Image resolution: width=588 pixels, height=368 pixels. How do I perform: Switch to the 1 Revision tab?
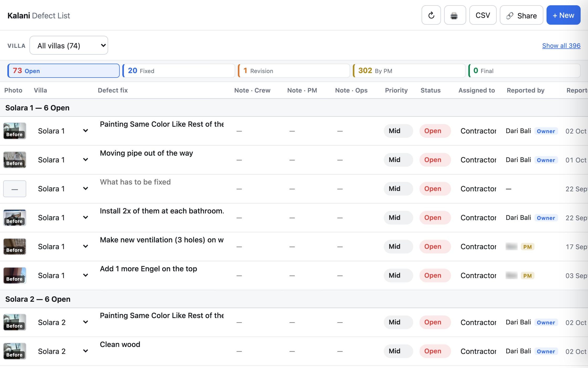click(x=294, y=71)
